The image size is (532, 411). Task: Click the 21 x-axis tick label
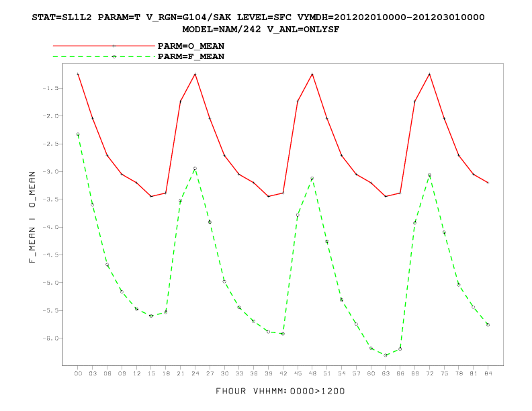pos(181,373)
